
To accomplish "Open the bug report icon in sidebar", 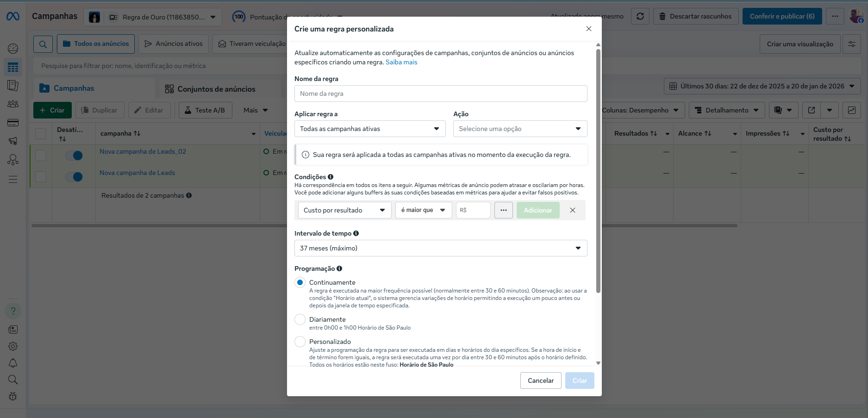I will [13, 396].
